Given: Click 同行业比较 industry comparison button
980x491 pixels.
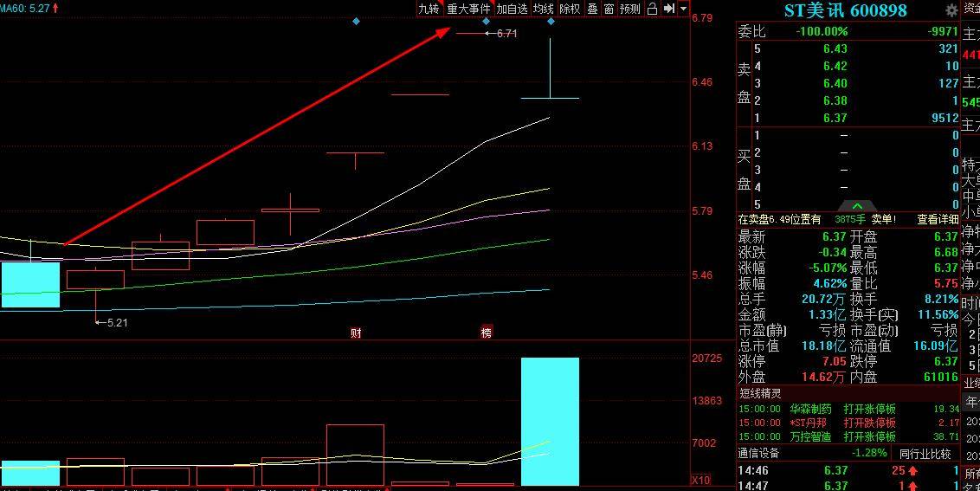Looking at the screenshot, I should point(925,454).
